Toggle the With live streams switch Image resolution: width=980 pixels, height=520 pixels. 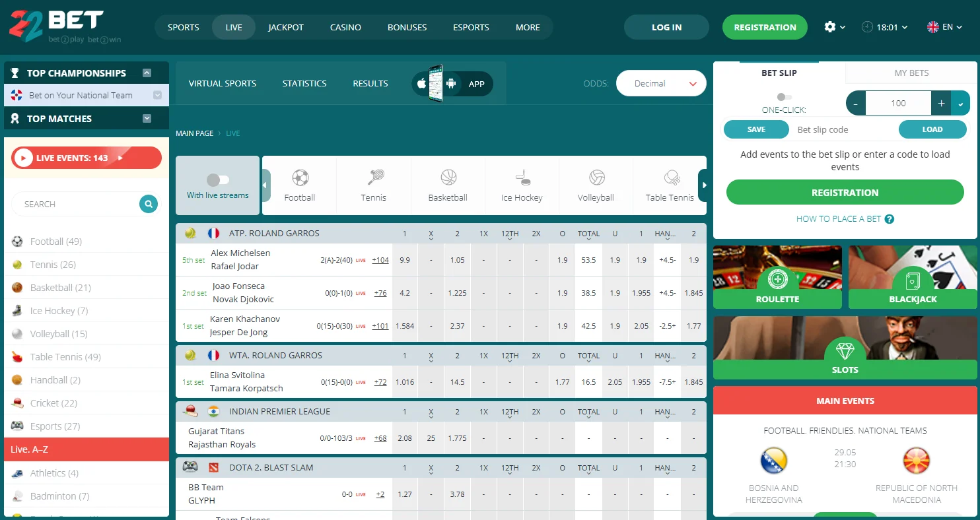(x=217, y=179)
